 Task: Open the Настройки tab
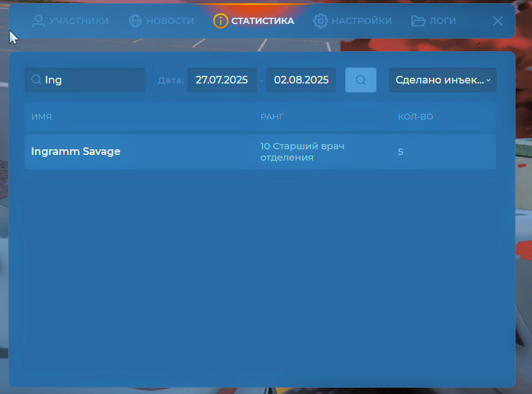(x=352, y=21)
